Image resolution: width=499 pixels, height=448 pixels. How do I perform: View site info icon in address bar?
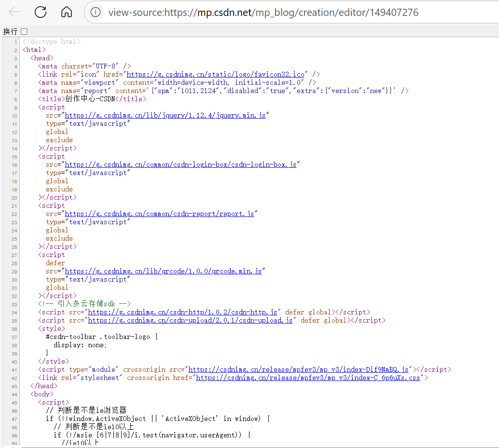pyautogui.click(x=96, y=13)
